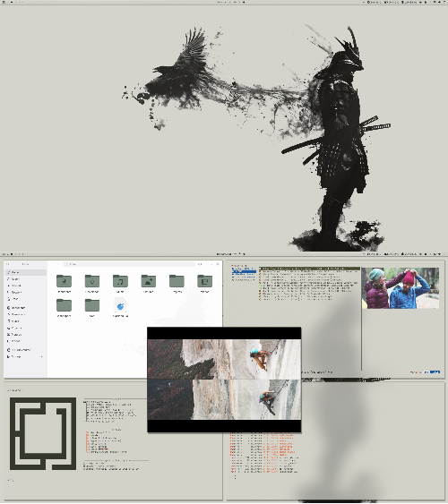Select the dark highlighted top row of article list

tap(309, 269)
